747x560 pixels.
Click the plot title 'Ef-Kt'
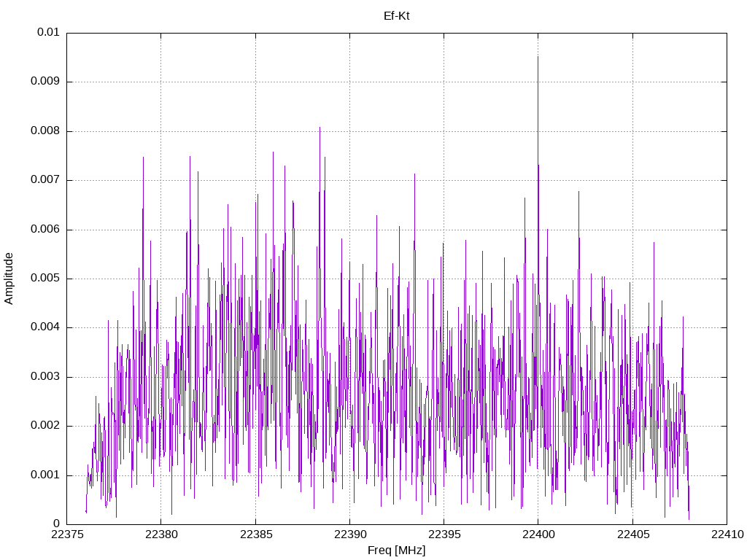click(396, 16)
